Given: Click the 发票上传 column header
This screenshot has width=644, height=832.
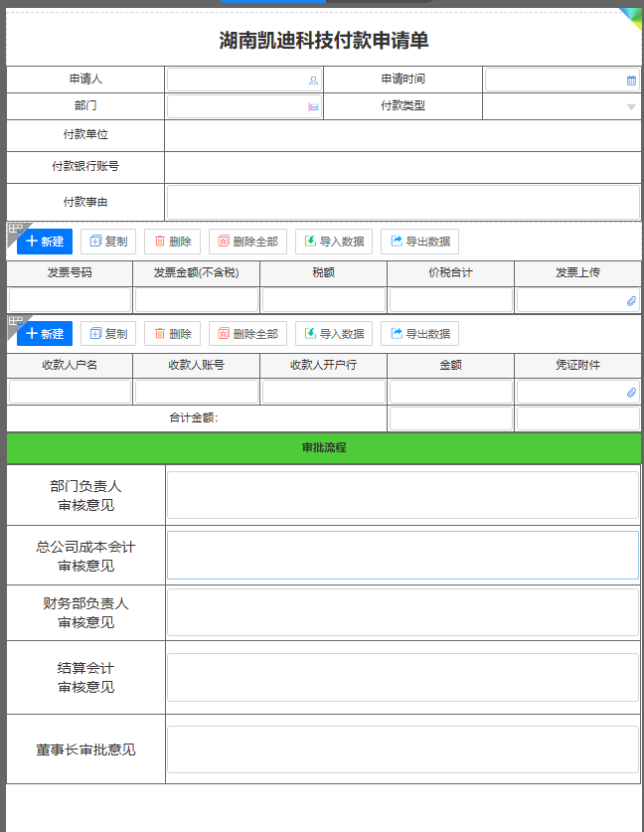Looking at the screenshot, I should [x=577, y=272].
